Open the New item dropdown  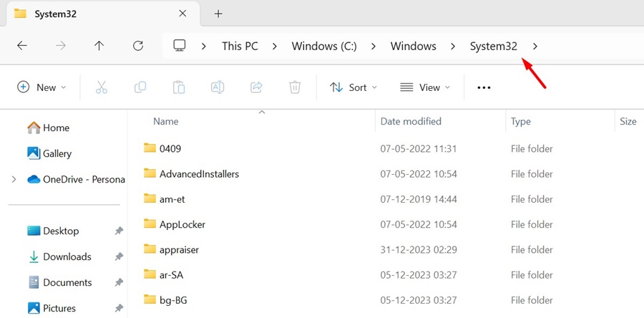42,87
